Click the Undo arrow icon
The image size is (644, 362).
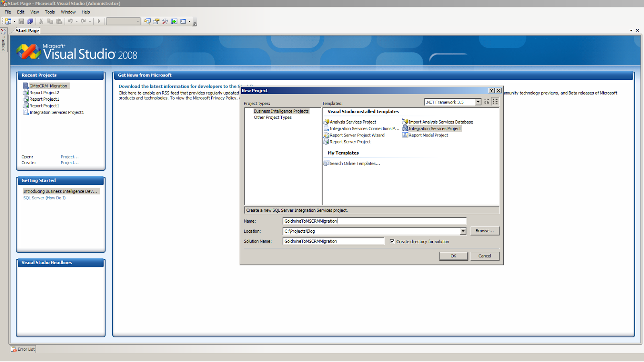[x=70, y=21]
